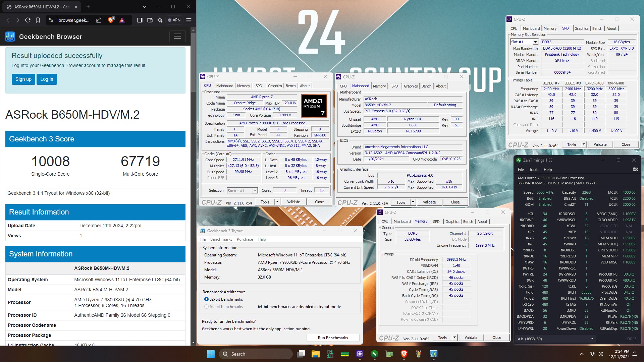Select the 64-bit benchmarks radio button
Image resolution: width=644 pixels, height=362 pixels.
(x=206, y=307)
